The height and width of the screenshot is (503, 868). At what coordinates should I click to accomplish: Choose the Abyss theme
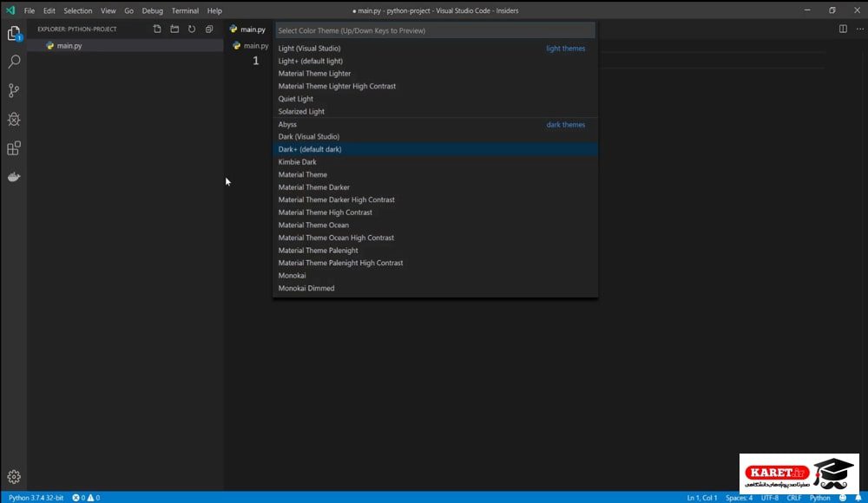click(x=435, y=124)
